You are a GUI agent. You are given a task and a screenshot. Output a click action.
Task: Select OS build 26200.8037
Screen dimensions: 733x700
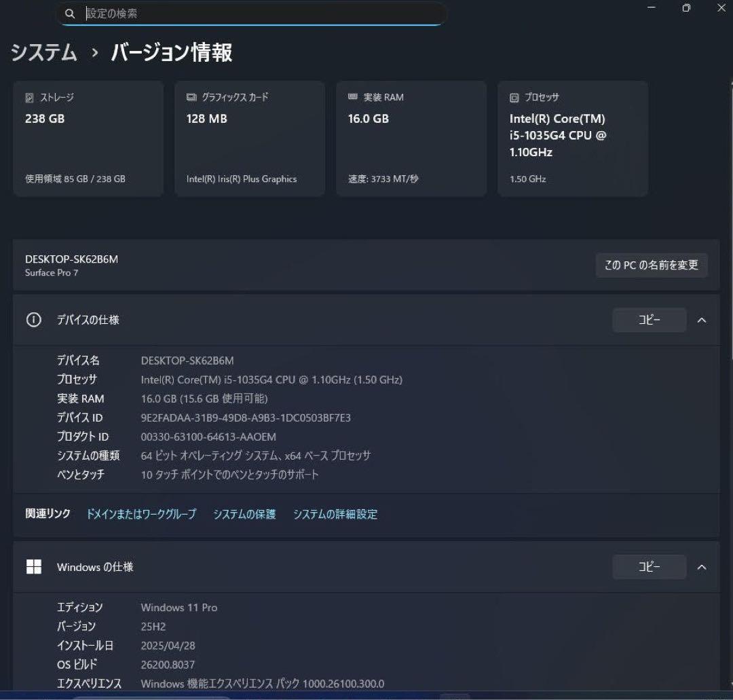pos(168,665)
